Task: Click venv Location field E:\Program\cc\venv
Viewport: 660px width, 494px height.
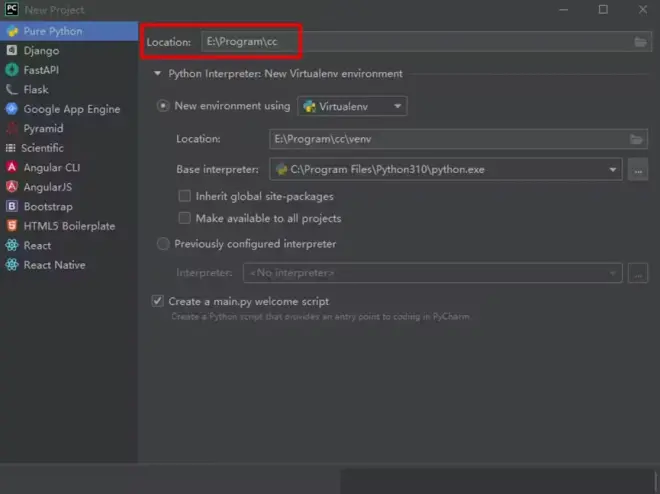Action: (x=458, y=139)
